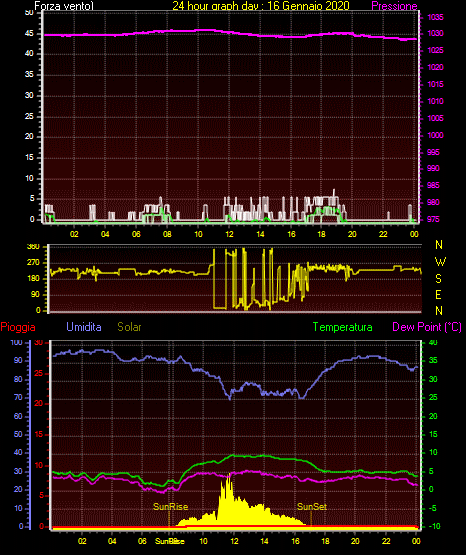466x555 pixels.
Task: Click pressure axis value 1010
Action: tap(435, 101)
